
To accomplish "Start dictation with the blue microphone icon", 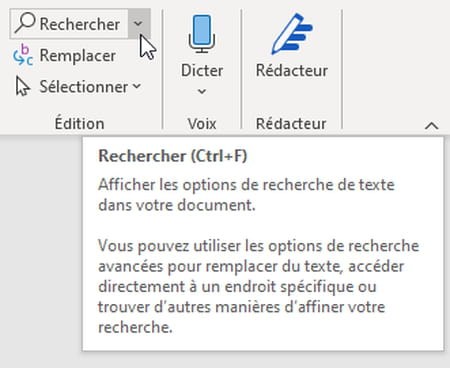I will pyautogui.click(x=202, y=34).
